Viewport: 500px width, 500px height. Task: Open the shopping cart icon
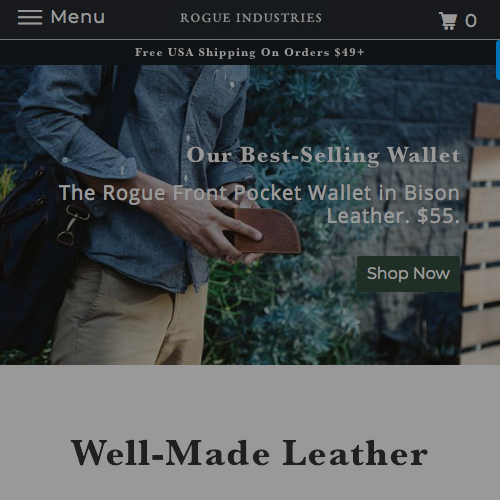click(x=448, y=21)
